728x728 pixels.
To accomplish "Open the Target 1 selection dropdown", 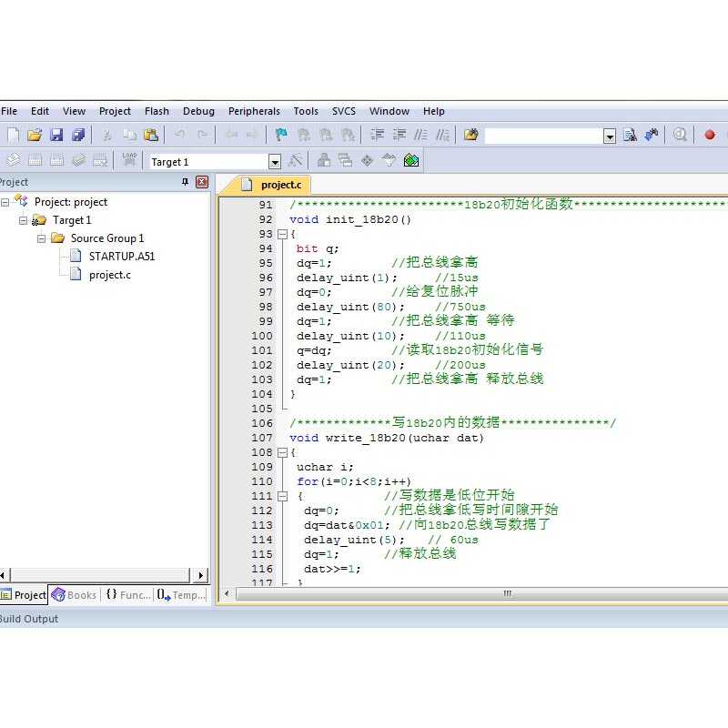I will pyautogui.click(x=275, y=162).
